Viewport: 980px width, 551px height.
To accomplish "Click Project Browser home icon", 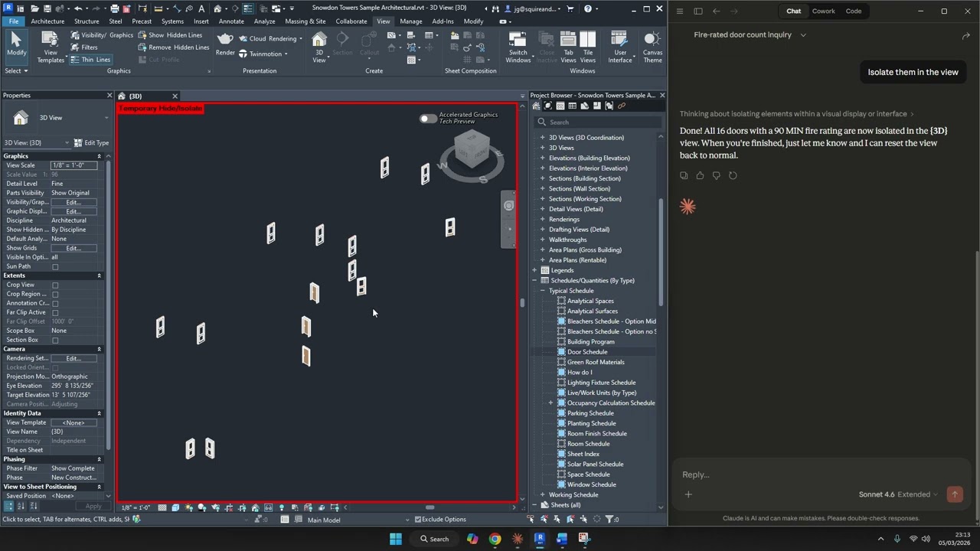I will click(537, 106).
